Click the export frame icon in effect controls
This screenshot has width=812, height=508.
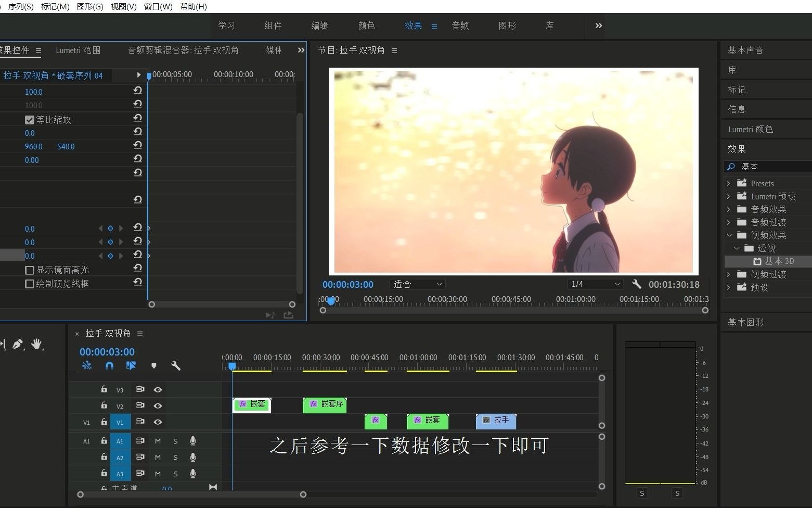[288, 315]
